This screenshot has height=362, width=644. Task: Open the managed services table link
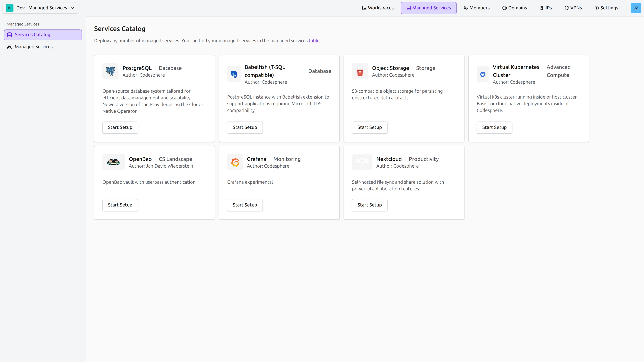[314, 40]
